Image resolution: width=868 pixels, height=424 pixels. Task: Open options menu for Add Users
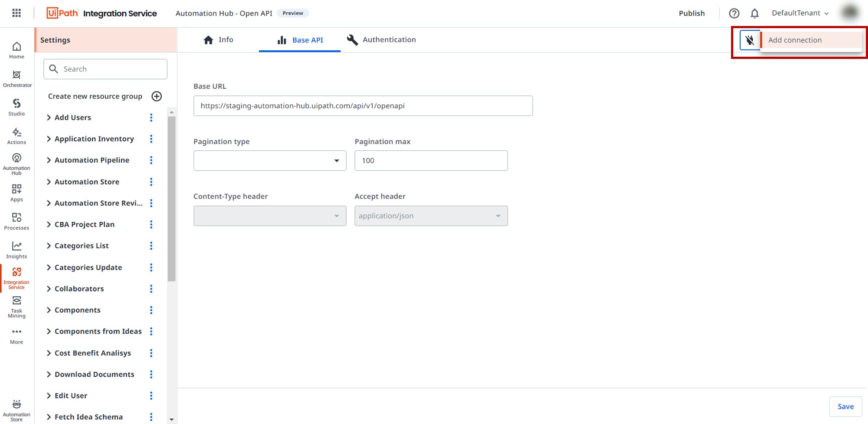[151, 117]
